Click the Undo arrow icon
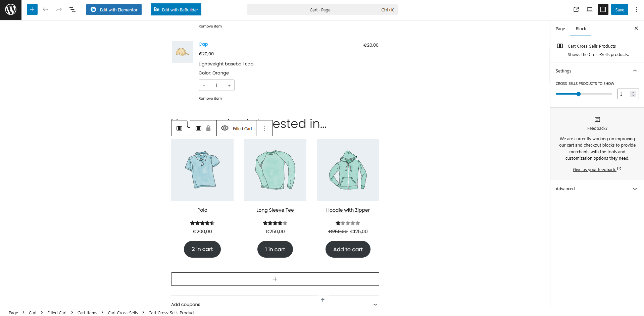Screen dimensions: 644x316 point(46,10)
